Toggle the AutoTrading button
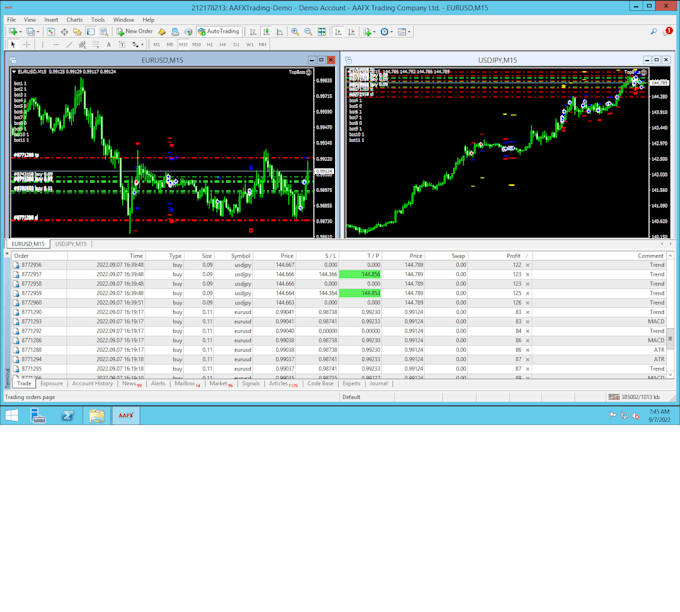680x612 pixels. (x=219, y=32)
